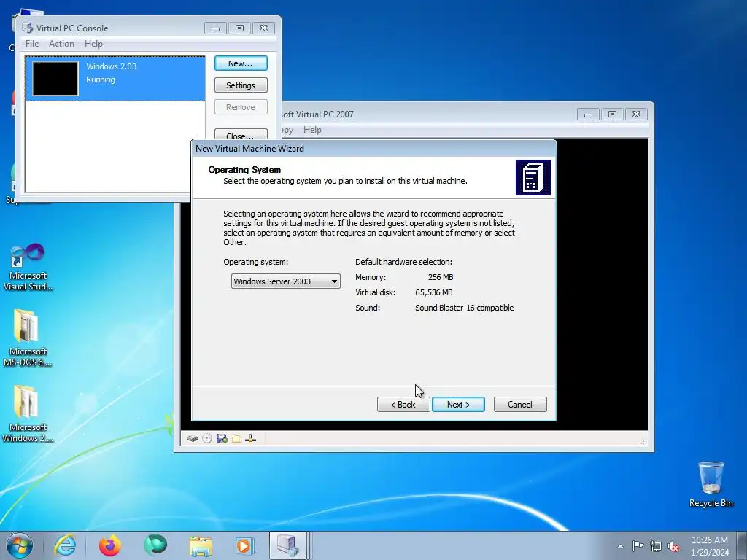Launch Firefox from the taskbar

[x=110, y=545]
